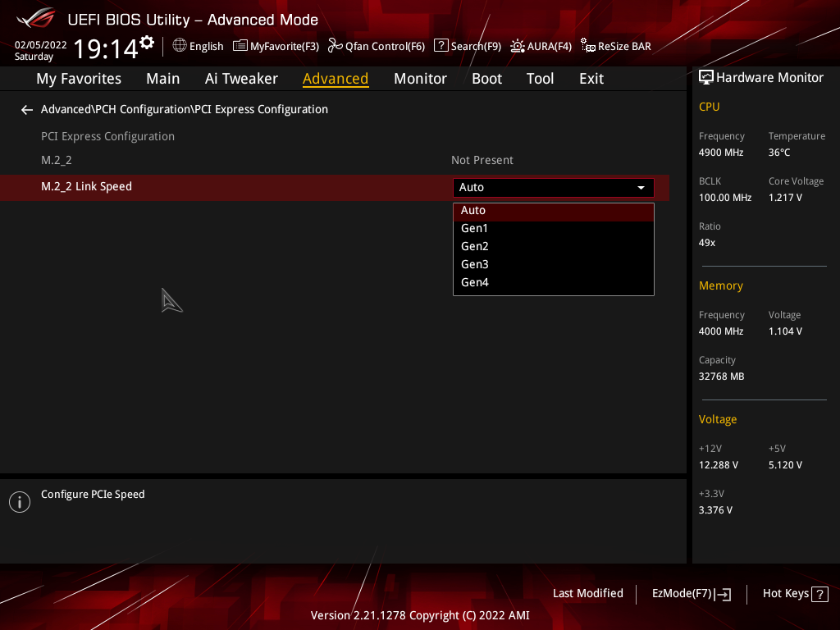Screen dimensions: 840x630
Task: Click the breadcrumb path Advanced\PCH Configuration\PCI Express Configuration
Action: pyautogui.click(x=185, y=109)
